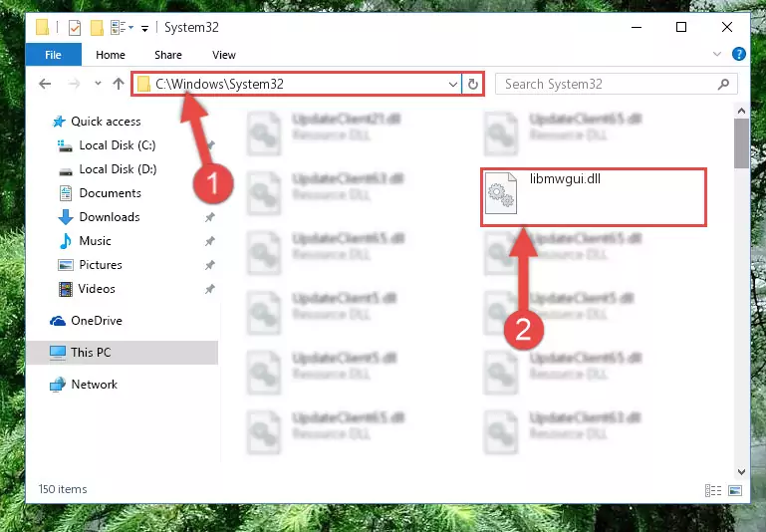Click the pin icon beside Music

pyautogui.click(x=209, y=241)
